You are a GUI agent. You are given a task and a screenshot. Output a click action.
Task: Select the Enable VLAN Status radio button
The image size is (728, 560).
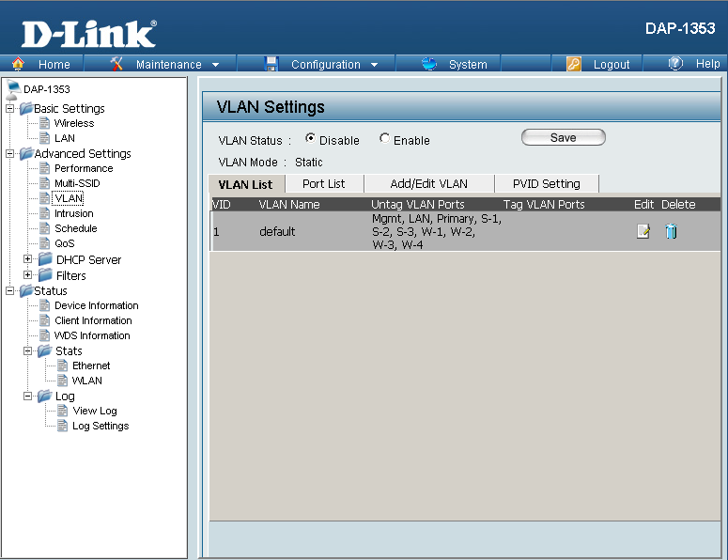pos(384,138)
